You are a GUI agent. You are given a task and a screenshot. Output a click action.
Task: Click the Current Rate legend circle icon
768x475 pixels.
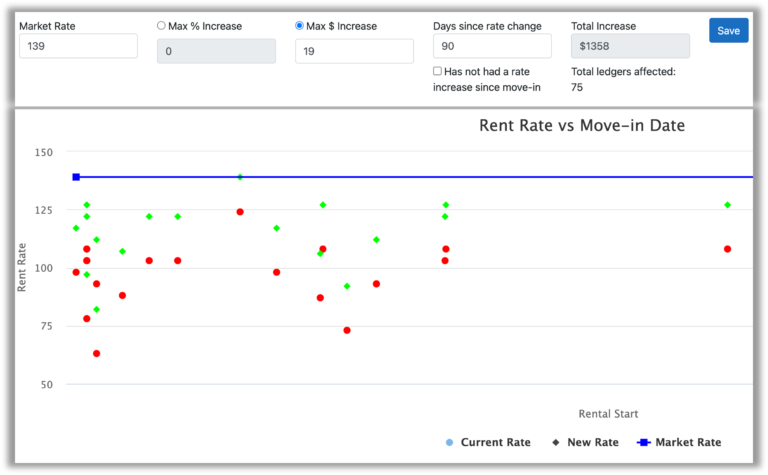449,443
